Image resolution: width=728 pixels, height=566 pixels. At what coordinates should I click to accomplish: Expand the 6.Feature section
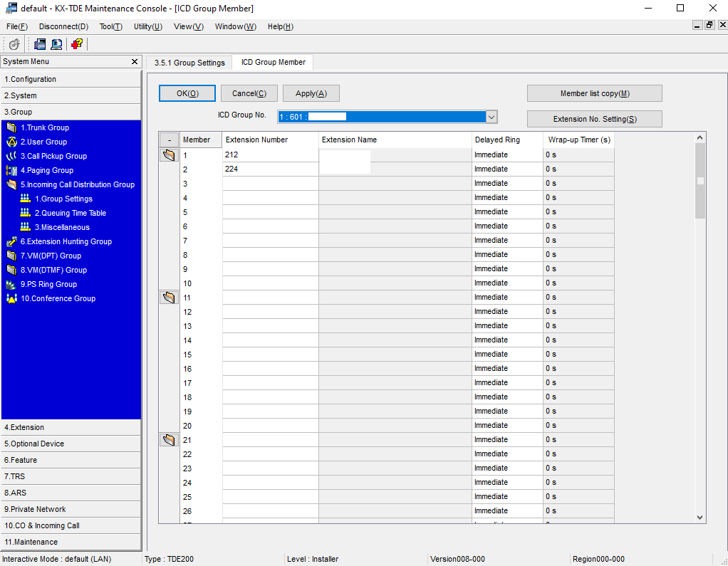point(71,460)
